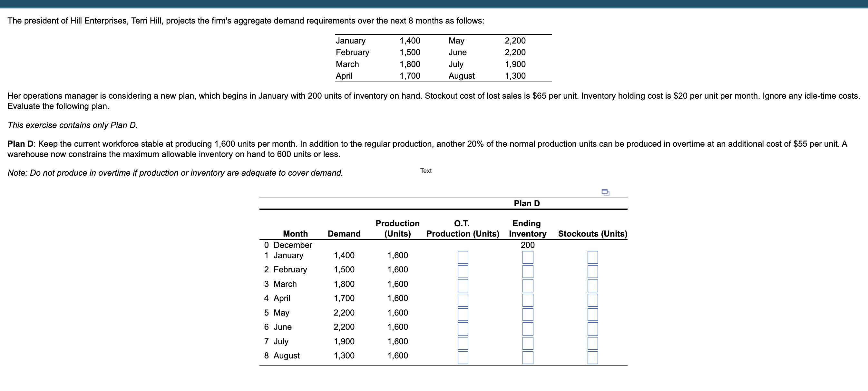Fill August Stockouts box
The height and width of the screenshot is (391, 868).
point(592,357)
